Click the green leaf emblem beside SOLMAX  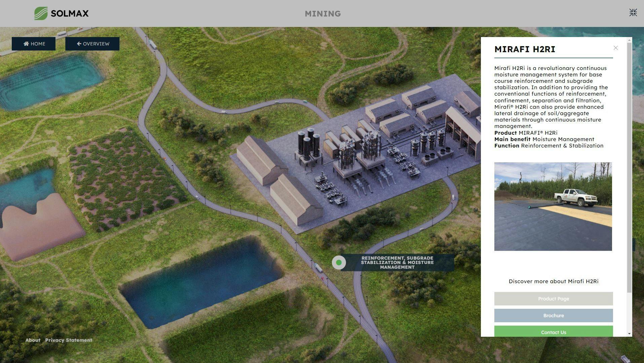point(40,13)
